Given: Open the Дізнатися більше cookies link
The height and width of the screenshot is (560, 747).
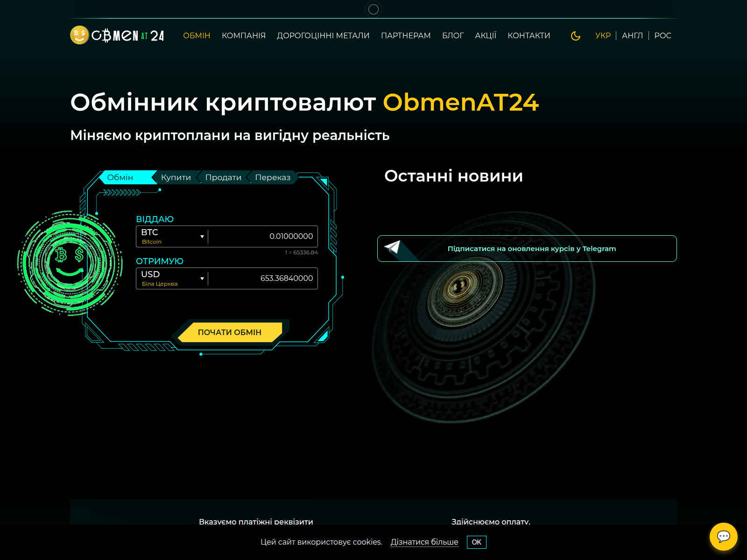Looking at the screenshot, I should point(424,542).
